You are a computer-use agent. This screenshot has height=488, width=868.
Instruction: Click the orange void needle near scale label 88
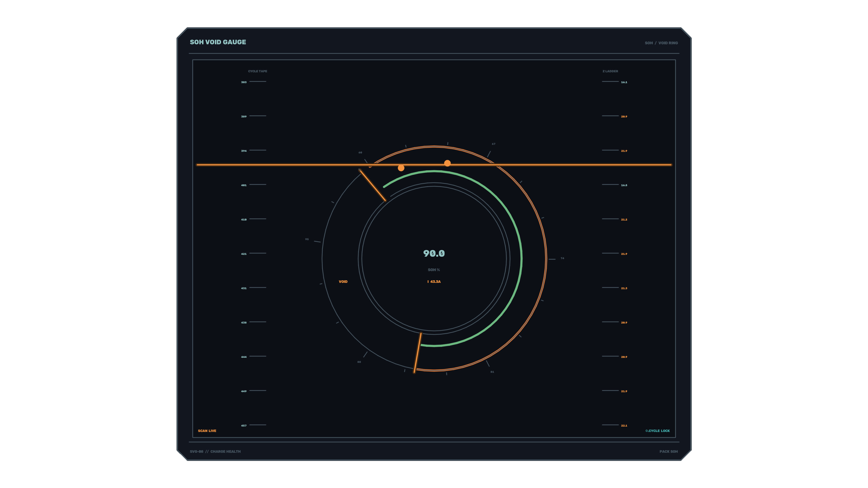click(x=417, y=353)
